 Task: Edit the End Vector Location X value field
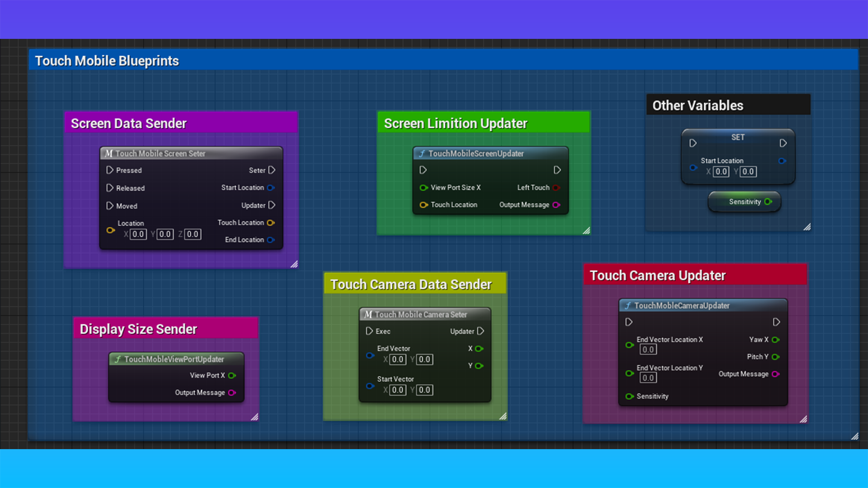[647, 349]
